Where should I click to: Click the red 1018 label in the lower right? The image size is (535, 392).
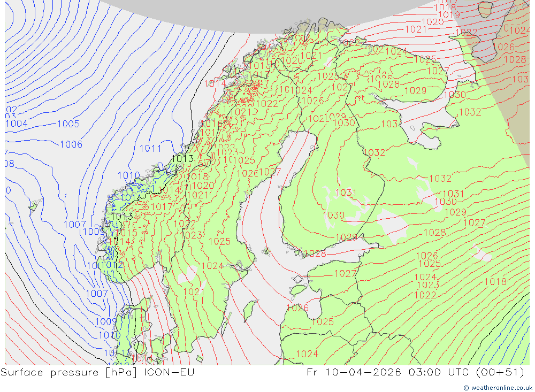point(495,281)
